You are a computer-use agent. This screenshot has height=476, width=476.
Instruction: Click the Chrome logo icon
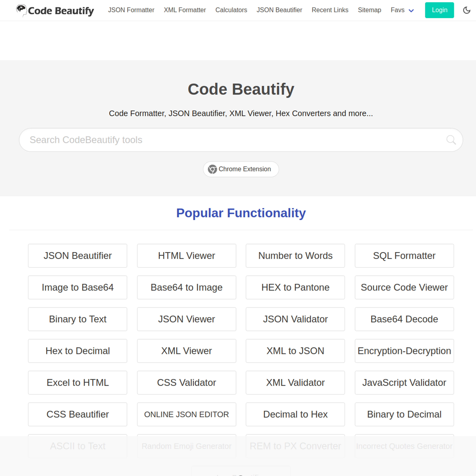click(212, 169)
